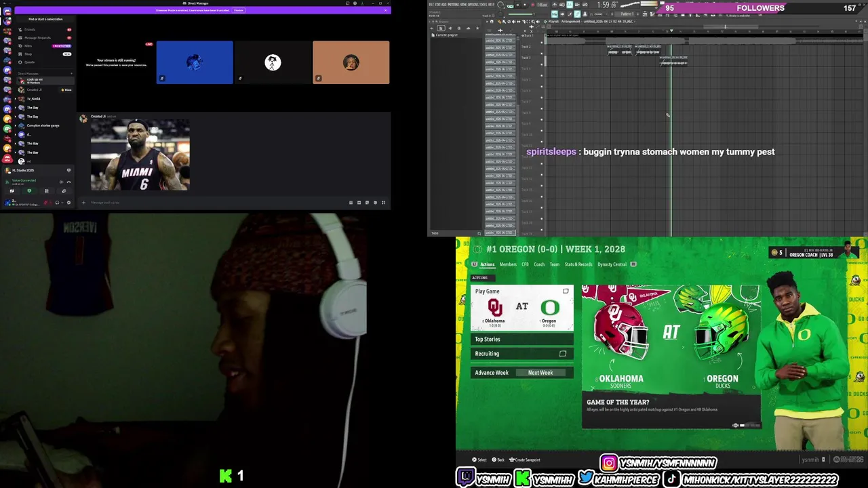Toggle Discord headphones deafen
868x488 pixels.
pyautogui.click(x=57, y=202)
